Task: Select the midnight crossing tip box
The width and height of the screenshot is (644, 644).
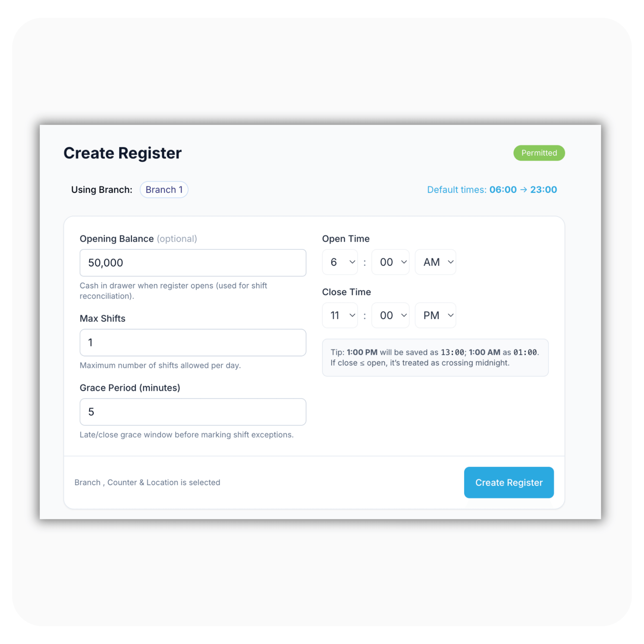Action: pyautogui.click(x=435, y=357)
